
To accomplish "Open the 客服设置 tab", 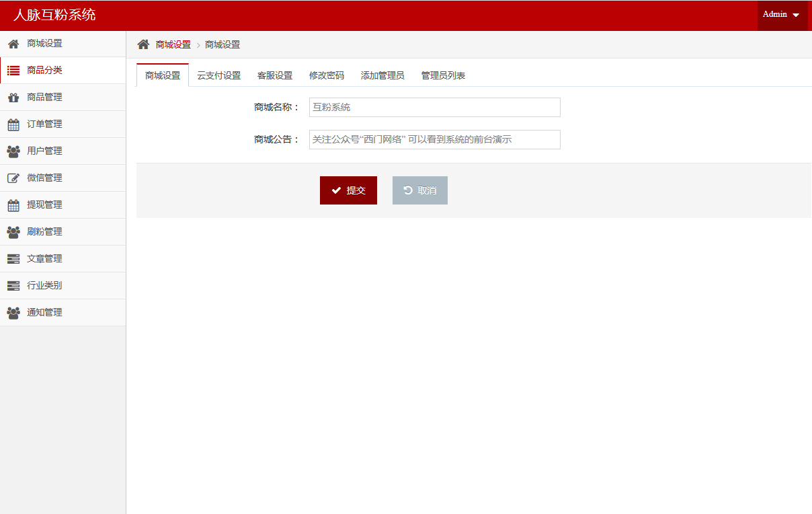I will [x=275, y=75].
